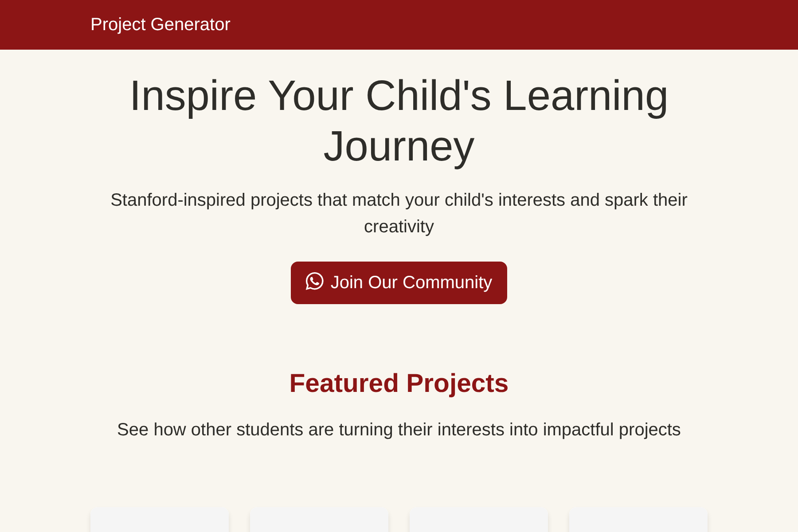This screenshot has height=532, width=798.
Task: Select the Project Generator brand in the header
Action: (160, 24)
